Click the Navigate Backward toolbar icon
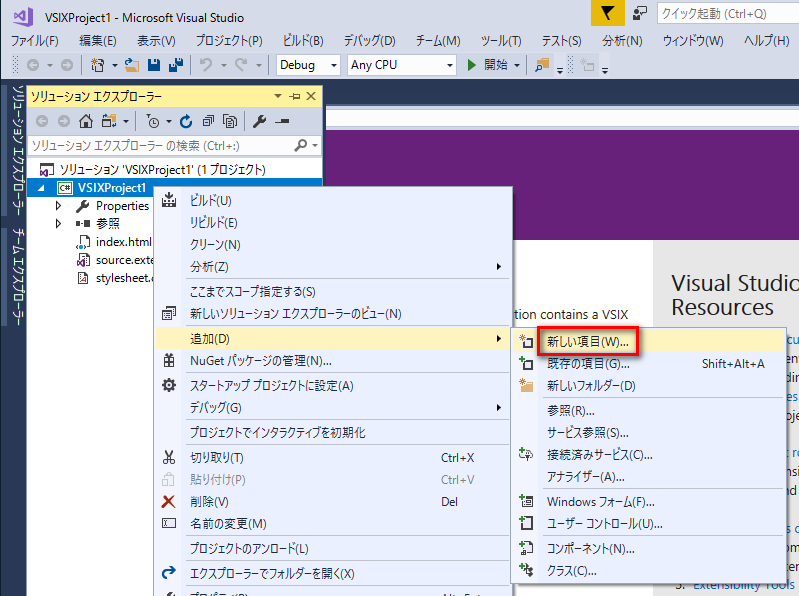The width and height of the screenshot is (799, 596). point(33,65)
